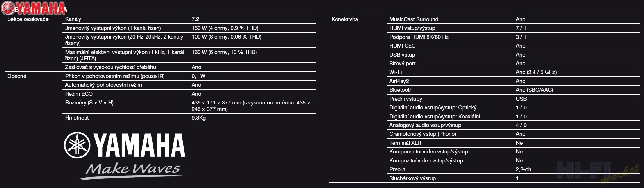
Task: Click the Wi-Fi value Ano (2,4 / 5 GHz)
Action: 536,72
